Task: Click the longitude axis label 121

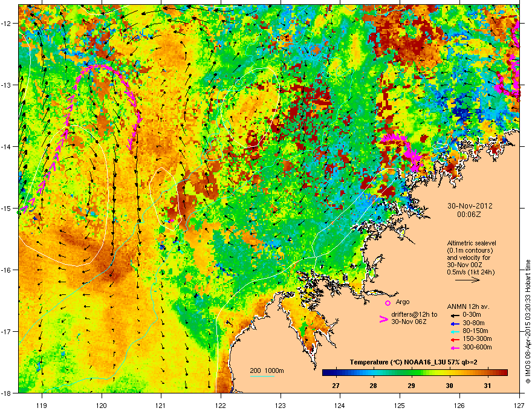Action: pos(161,405)
